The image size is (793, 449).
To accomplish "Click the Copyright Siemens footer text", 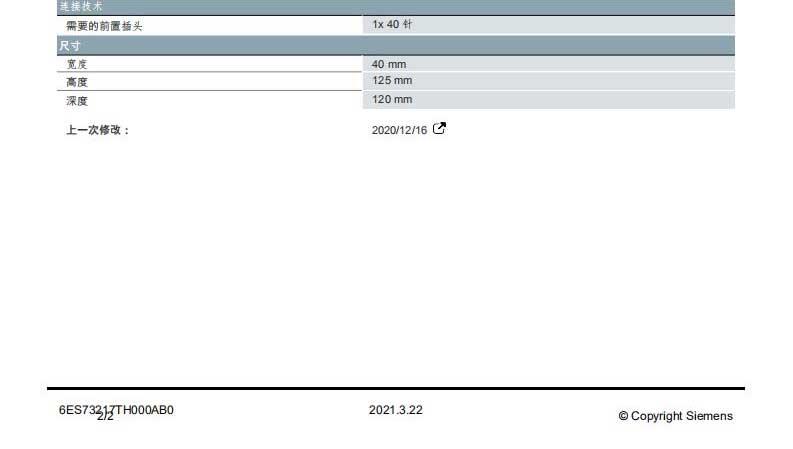I will [682, 416].
